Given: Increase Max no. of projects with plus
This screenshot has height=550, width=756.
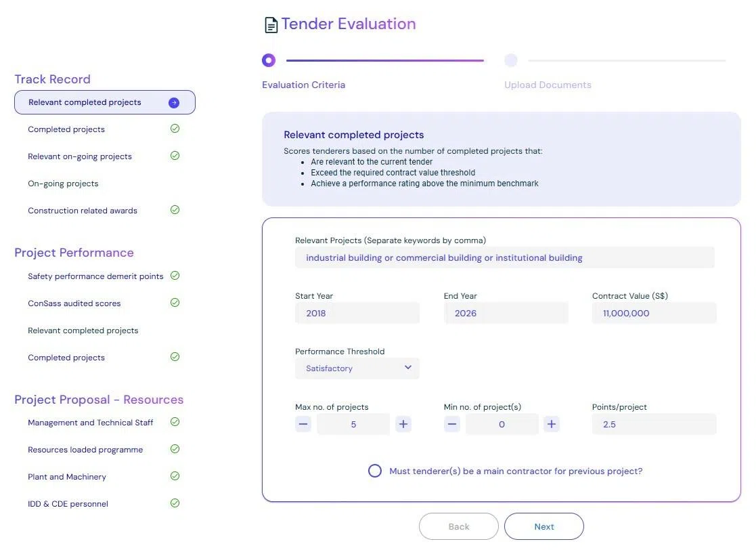Looking at the screenshot, I should pos(403,424).
